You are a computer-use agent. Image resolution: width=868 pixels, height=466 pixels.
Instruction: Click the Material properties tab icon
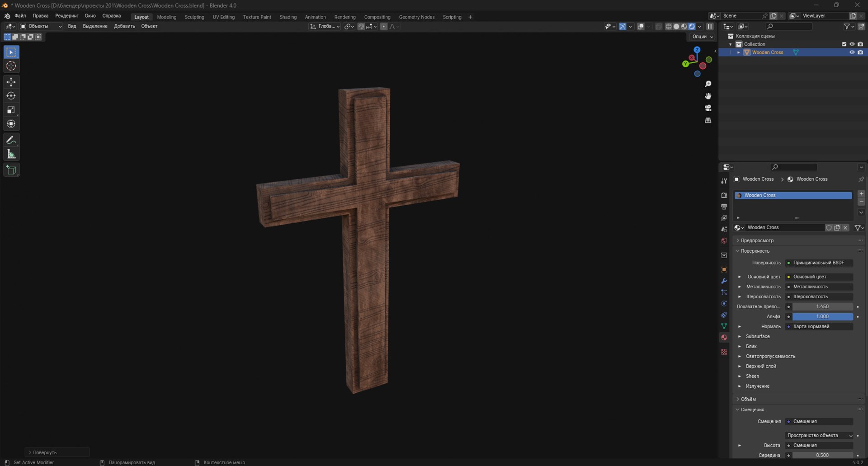tap(724, 337)
